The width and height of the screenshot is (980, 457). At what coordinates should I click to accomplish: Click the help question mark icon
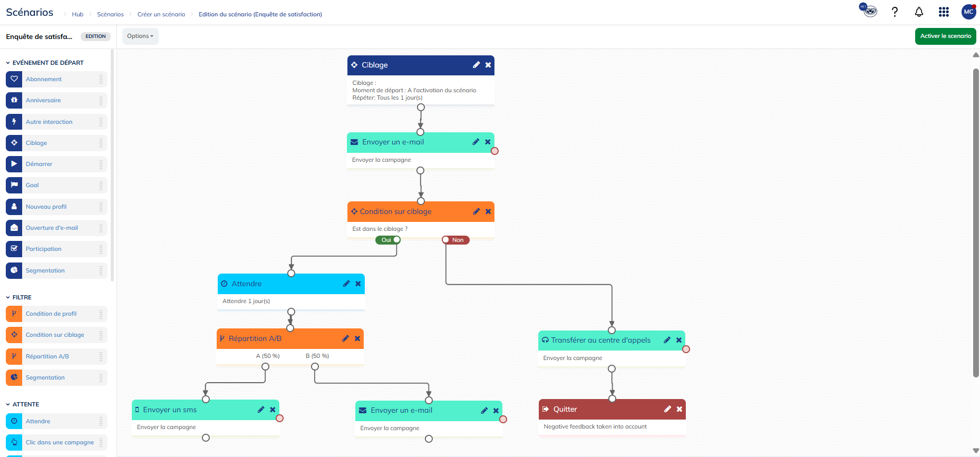point(895,12)
